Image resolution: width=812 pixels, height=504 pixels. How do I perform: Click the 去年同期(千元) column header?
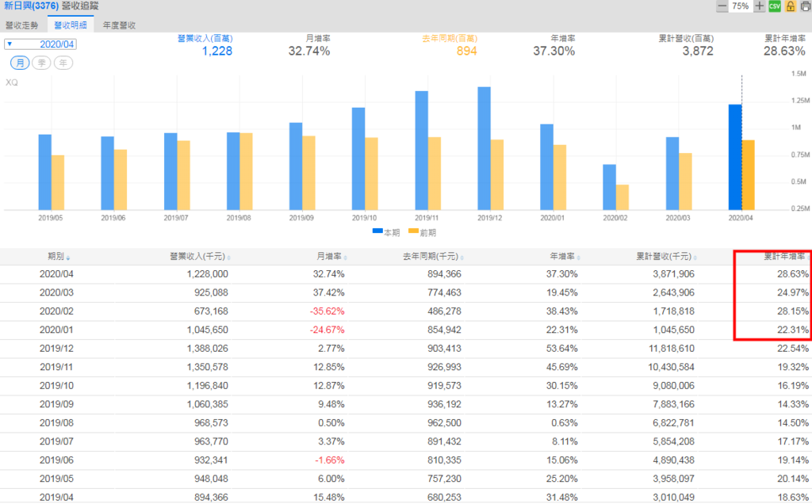click(x=431, y=257)
